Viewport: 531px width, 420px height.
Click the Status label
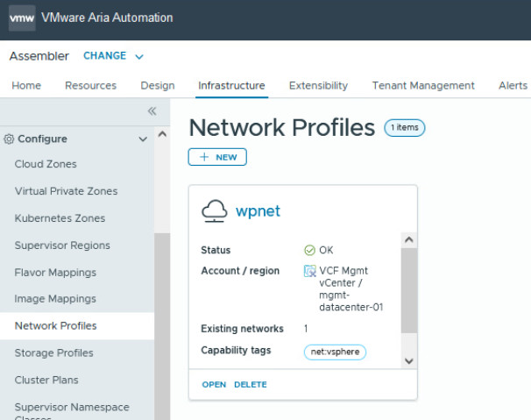tap(216, 250)
